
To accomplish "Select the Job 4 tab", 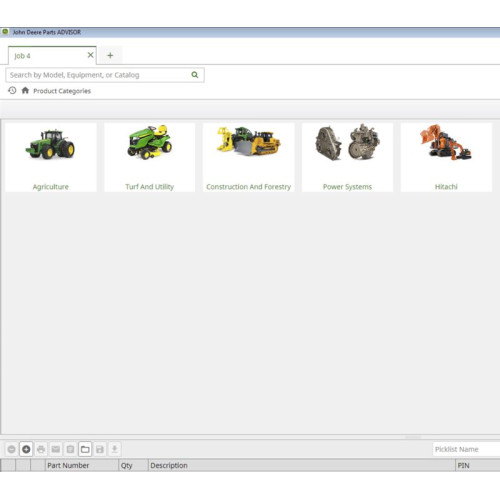I will 52,55.
